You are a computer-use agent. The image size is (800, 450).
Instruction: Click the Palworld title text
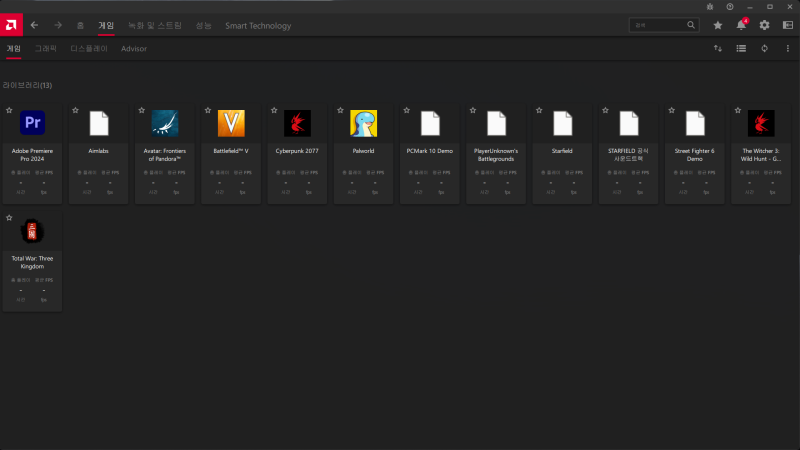click(363, 151)
